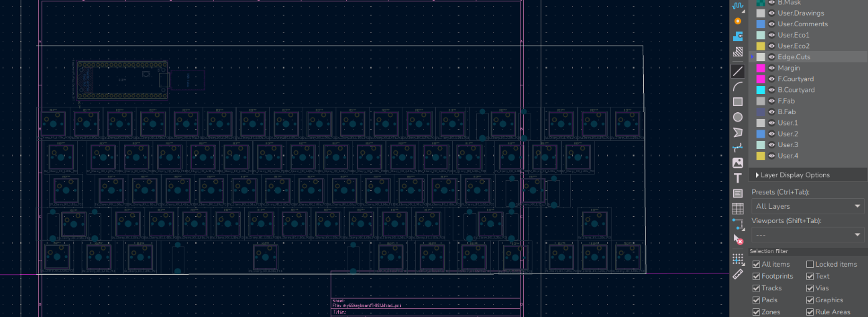Uncheck the Vias selection filter
The width and height of the screenshot is (868, 317).
pyautogui.click(x=810, y=288)
